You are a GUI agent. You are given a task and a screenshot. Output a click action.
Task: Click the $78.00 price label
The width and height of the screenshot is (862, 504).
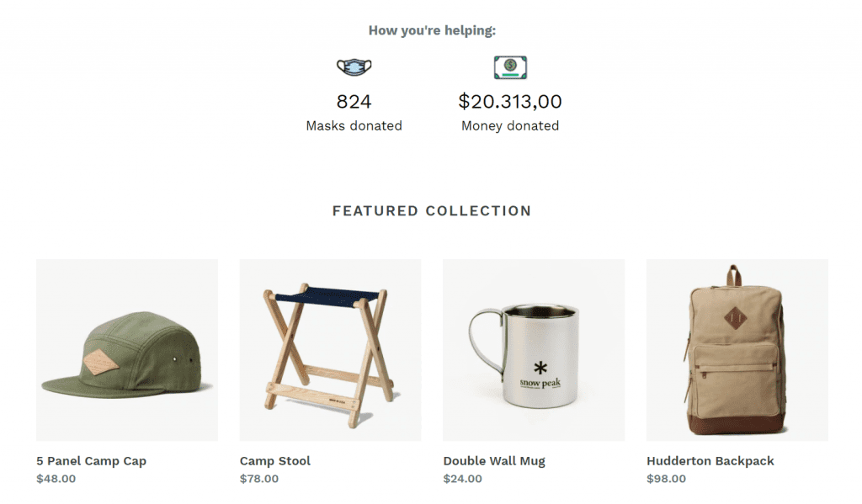[258, 479]
